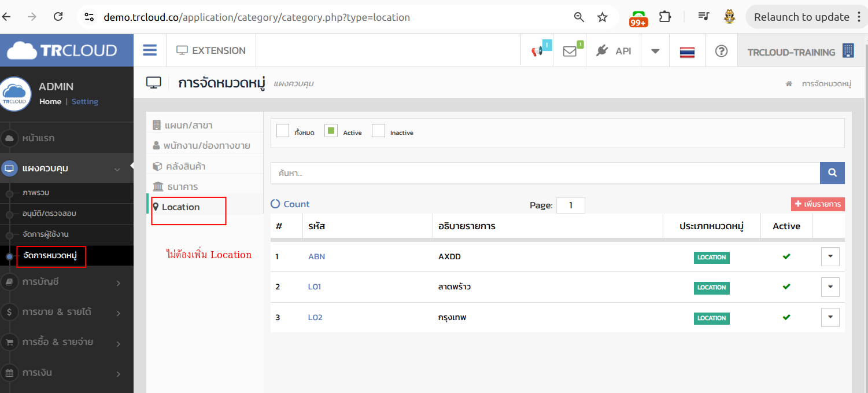Expand การบัญชี sidebar menu

pos(67,282)
